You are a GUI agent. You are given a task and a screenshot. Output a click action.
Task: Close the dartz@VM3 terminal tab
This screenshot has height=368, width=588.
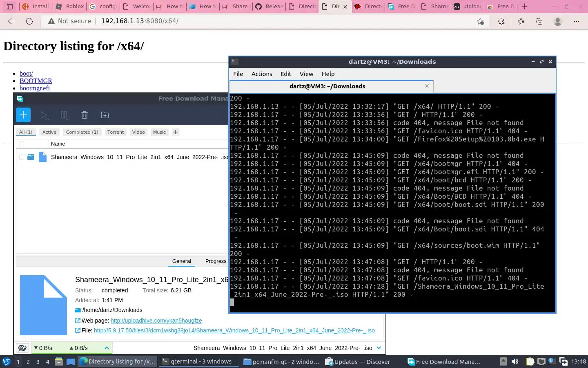click(x=427, y=86)
